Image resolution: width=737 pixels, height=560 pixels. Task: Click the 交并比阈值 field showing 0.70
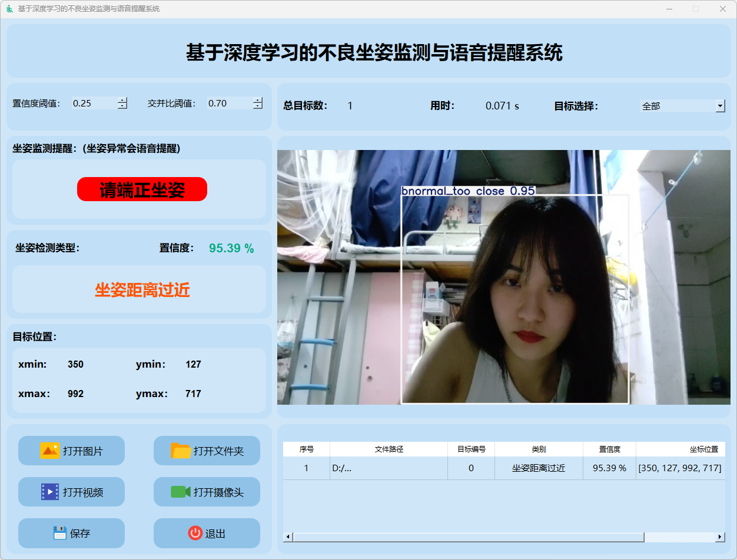(230, 103)
